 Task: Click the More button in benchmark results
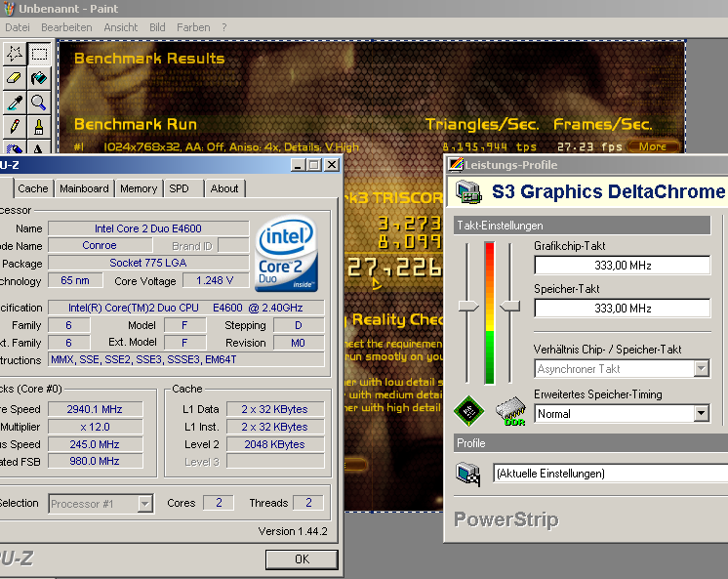[653, 146]
